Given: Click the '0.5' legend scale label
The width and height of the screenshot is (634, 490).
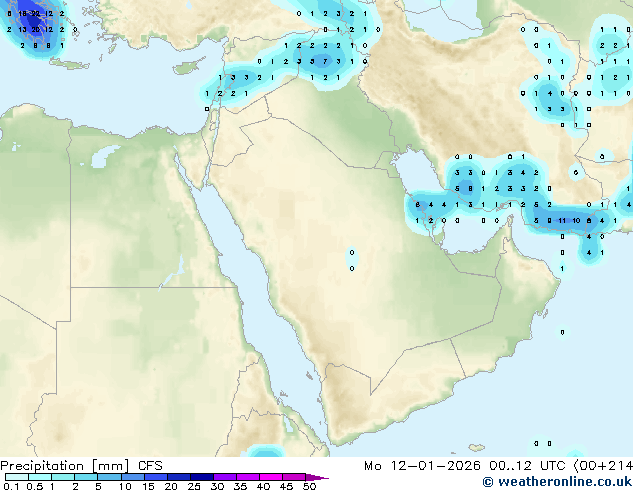Looking at the screenshot, I should click(x=35, y=486).
